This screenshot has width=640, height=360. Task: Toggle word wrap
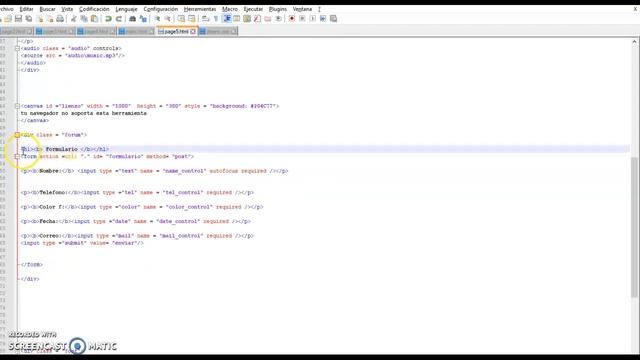205,19
